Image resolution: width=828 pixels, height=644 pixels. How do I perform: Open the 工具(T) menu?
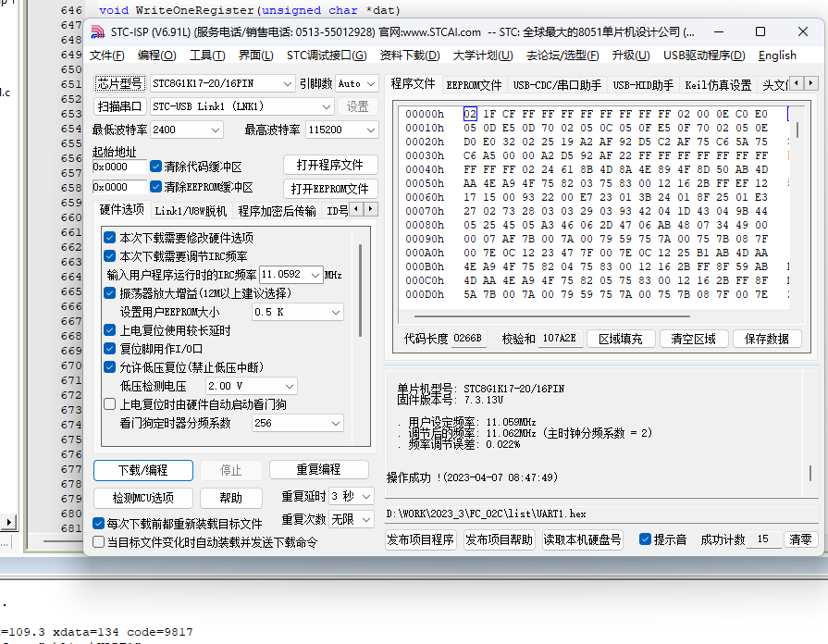(x=207, y=56)
